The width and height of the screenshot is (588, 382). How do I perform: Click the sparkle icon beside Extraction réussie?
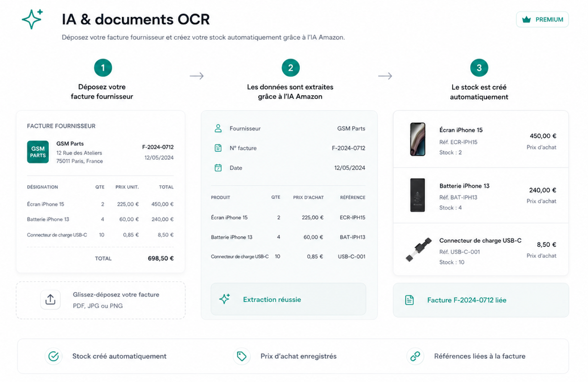click(x=224, y=299)
